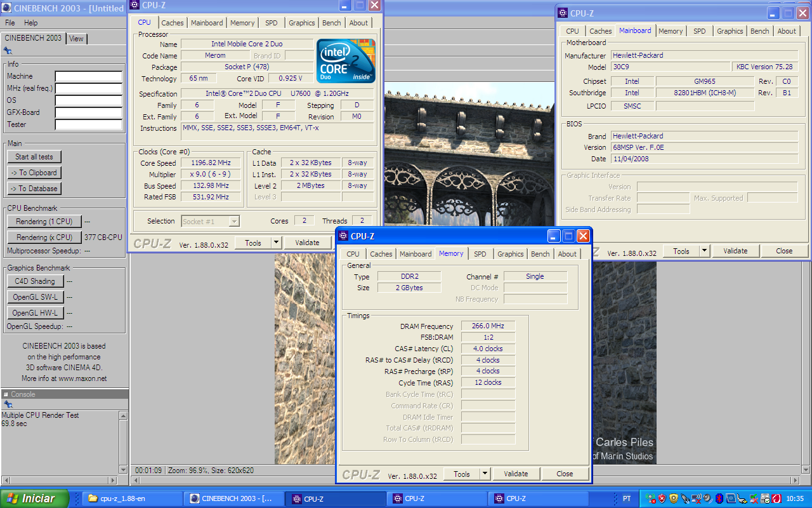Switch to the View tab in CINEBENCH
Image resolution: width=812 pixels, height=508 pixels.
(x=76, y=39)
